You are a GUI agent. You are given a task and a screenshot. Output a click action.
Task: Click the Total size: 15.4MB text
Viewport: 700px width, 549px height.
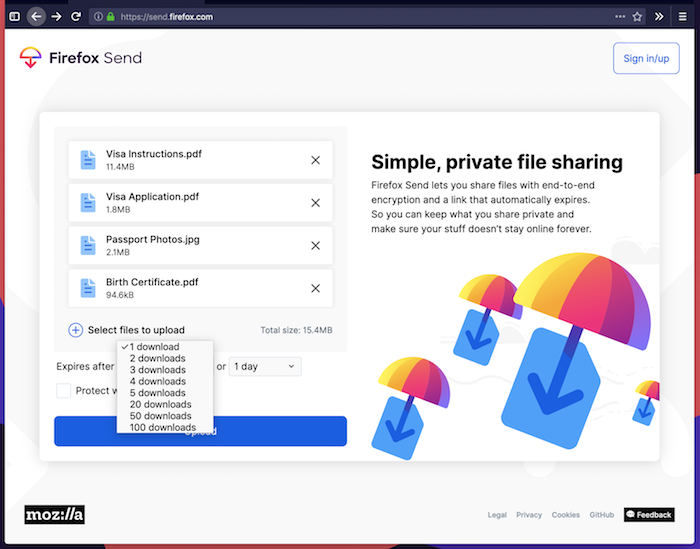296,330
